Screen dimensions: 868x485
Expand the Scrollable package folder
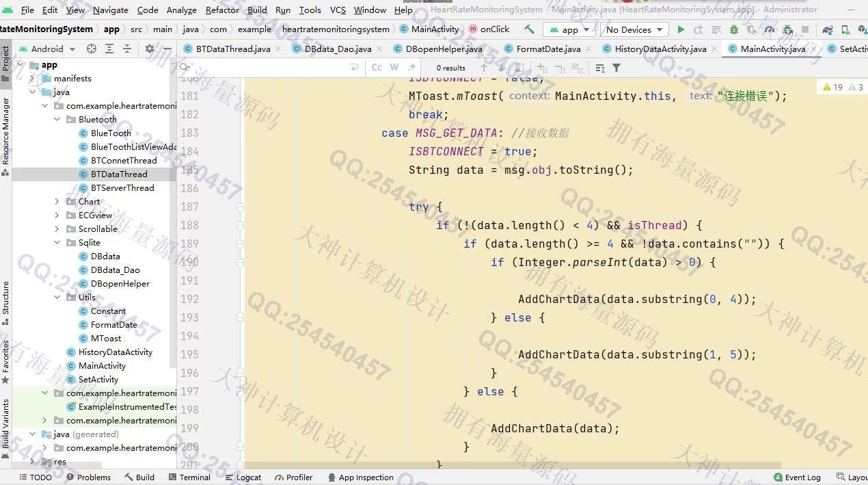[x=57, y=228]
